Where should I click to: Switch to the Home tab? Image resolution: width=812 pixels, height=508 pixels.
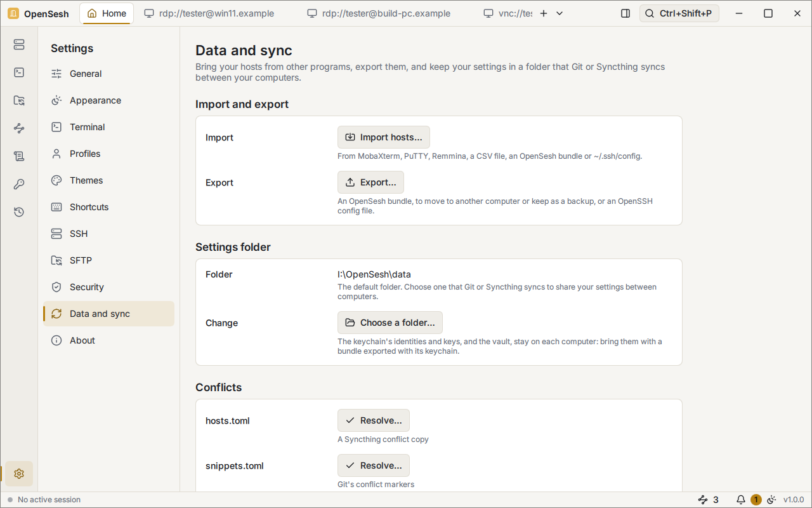107,13
